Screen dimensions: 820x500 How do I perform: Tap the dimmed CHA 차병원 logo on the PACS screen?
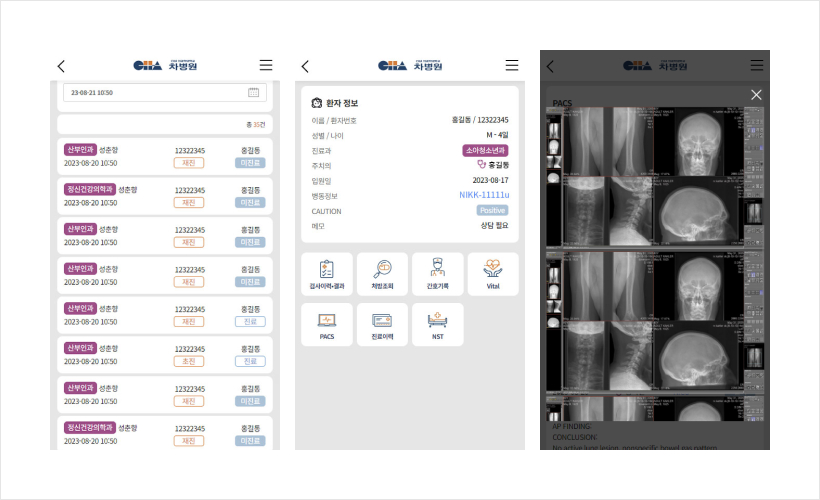655,65
